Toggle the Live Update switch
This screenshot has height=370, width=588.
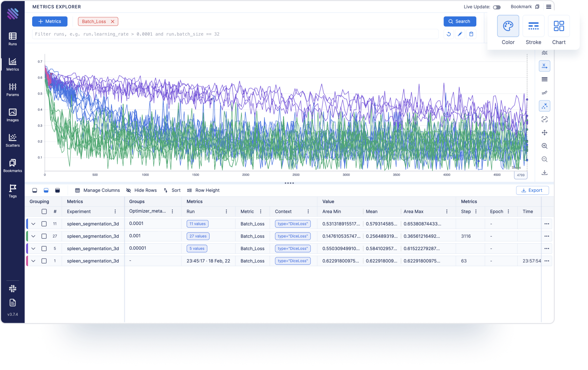coord(497,7)
